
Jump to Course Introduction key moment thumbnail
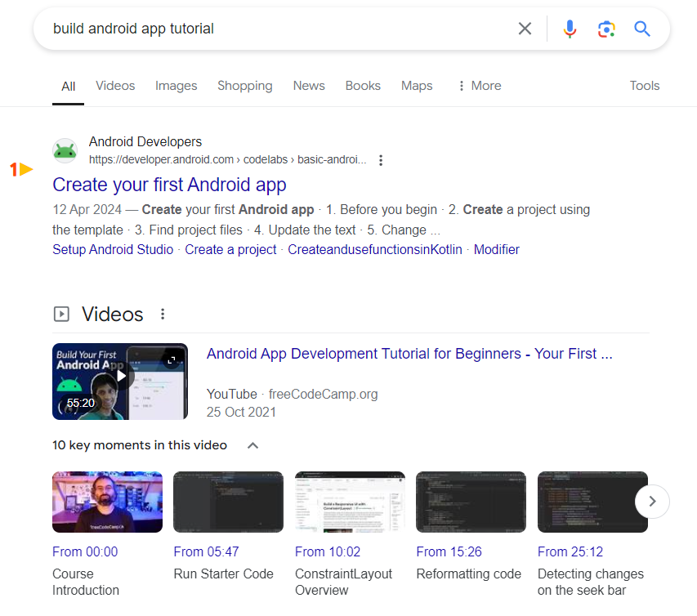click(x=107, y=502)
